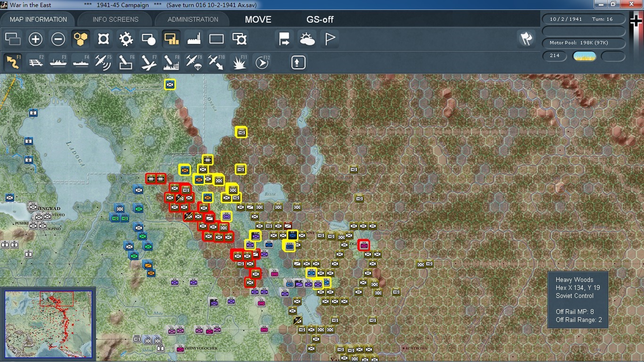The image size is (644, 362).
Task: Zoom in the map with plus icon
Action: (35, 39)
